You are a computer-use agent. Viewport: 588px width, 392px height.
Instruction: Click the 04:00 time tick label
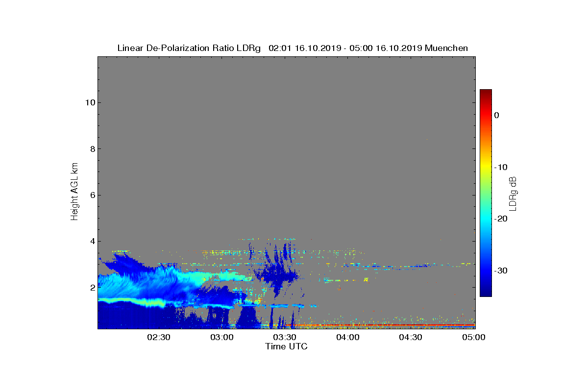coord(348,338)
